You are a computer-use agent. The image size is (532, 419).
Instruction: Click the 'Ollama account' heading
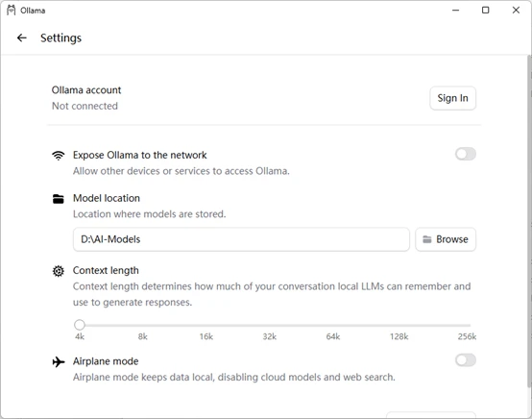[86, 90]
